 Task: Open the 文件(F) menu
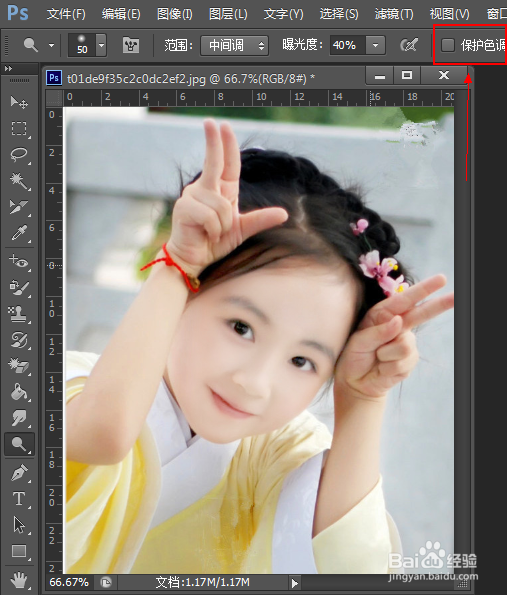(x=66, y=14)
